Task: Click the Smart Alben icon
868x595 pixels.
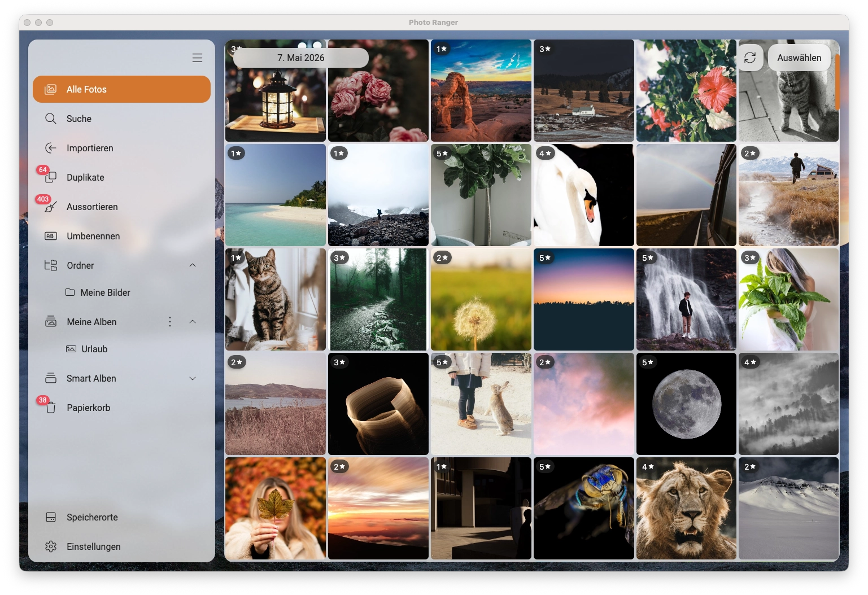Action: tap(51, 378)
